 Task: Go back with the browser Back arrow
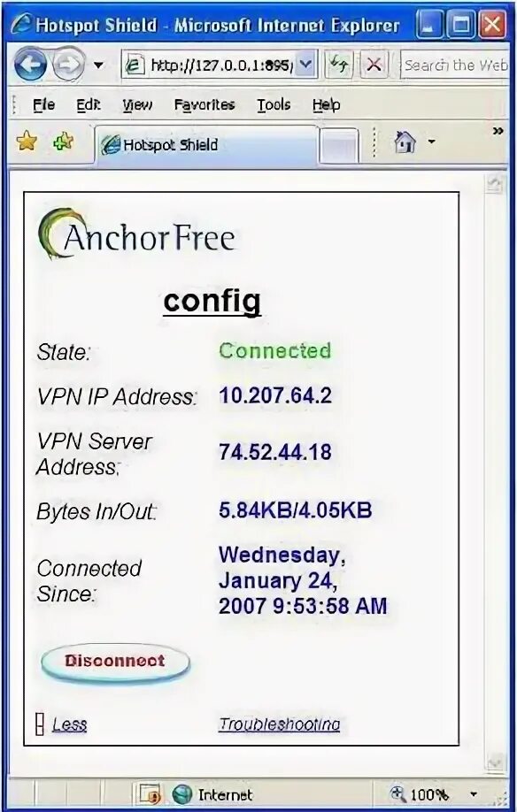click(x=30, y=65)
